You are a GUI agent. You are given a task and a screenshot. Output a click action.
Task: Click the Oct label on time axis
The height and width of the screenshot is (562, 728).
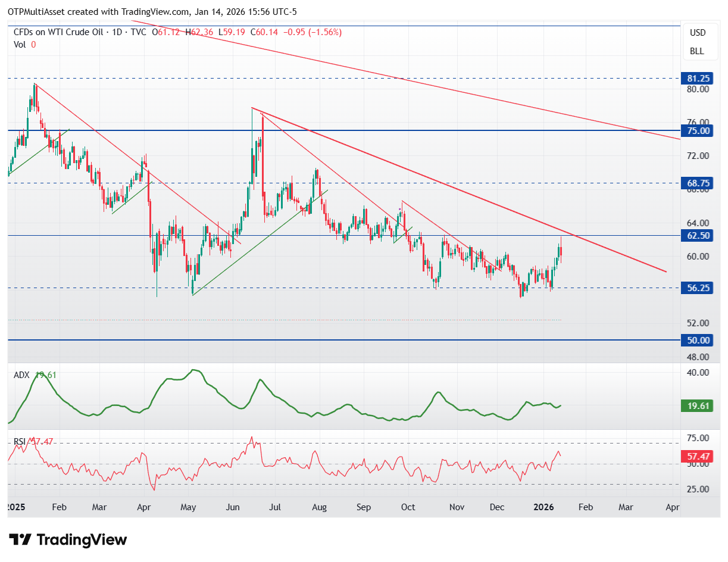[x=408, y=507]
